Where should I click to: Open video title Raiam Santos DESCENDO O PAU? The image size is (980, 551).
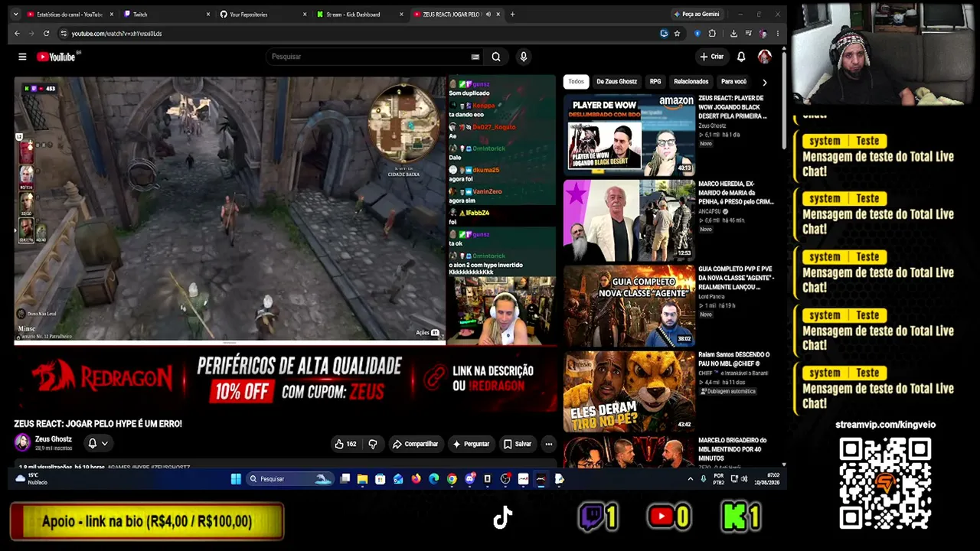coord(734,359)
